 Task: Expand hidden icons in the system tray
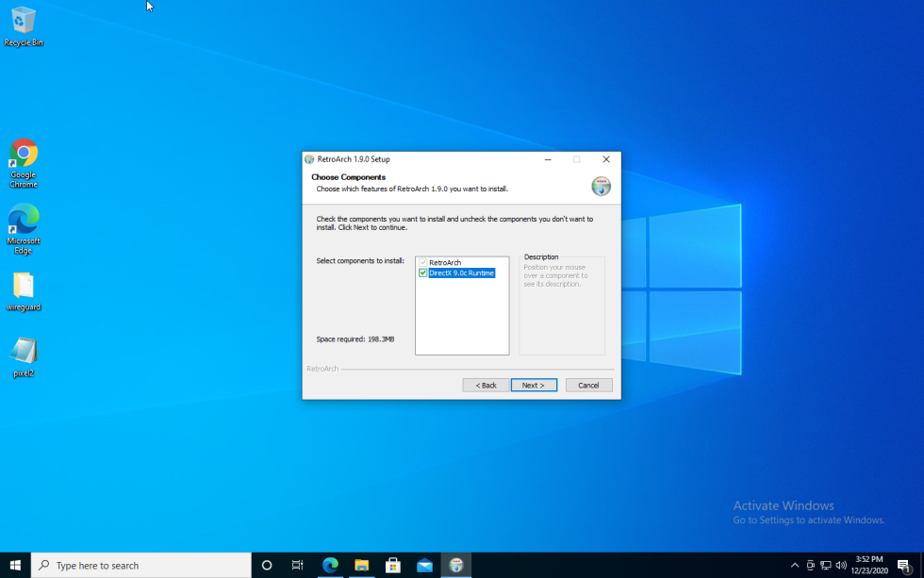click(794, 565)
